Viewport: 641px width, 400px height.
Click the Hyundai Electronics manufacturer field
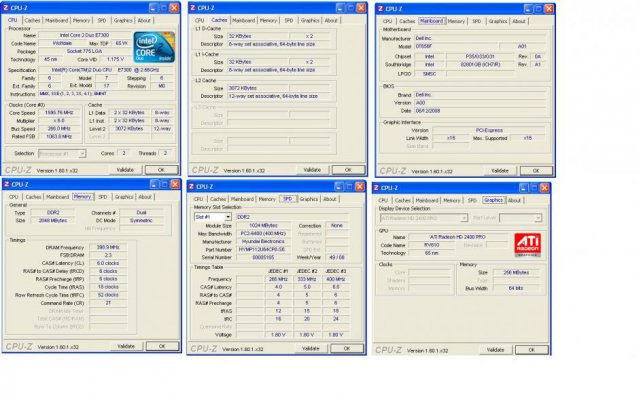pyautogui.click(x=264, y=241)
